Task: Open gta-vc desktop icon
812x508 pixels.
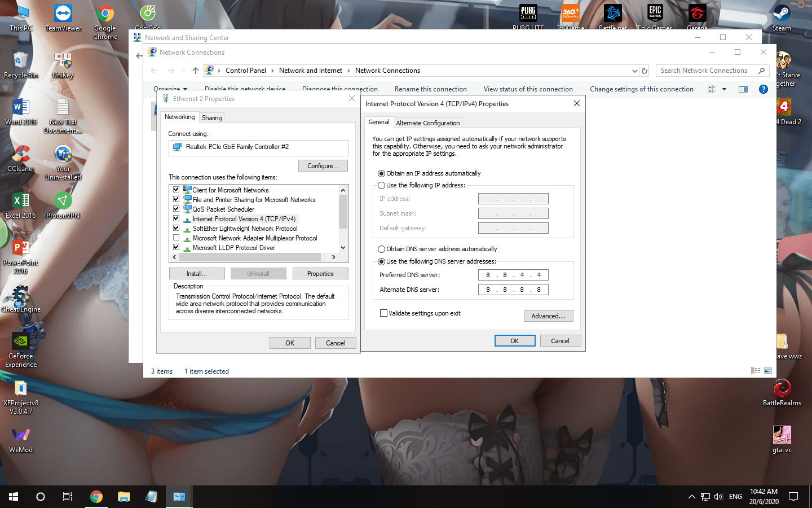Action: [782, 439]
